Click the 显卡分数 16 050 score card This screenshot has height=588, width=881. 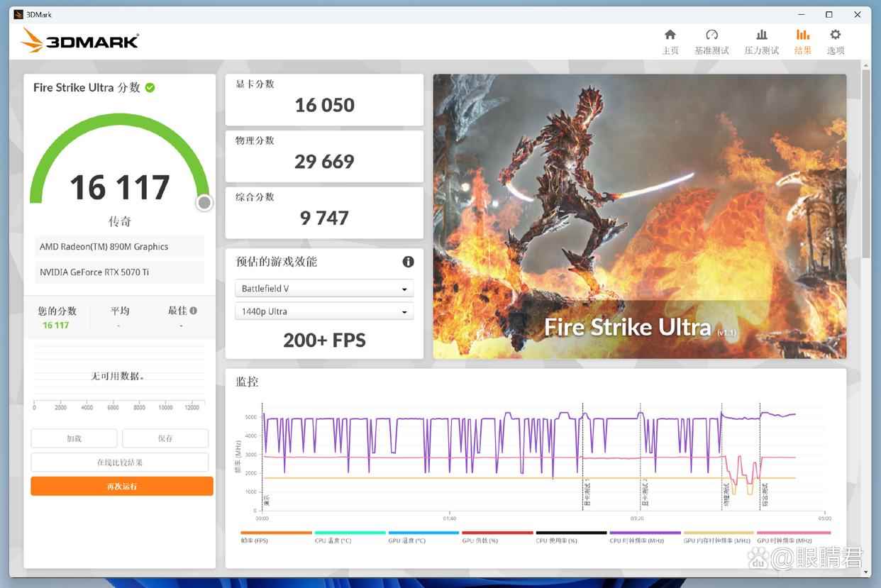(324, 99)
